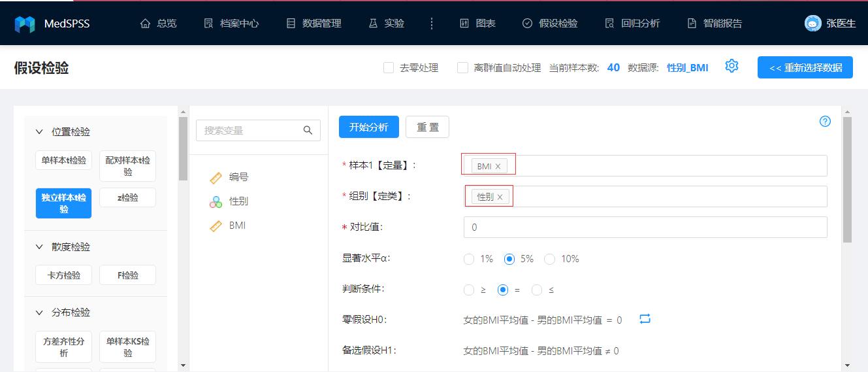The height and width of the screenshot is (372, 868).
Task: Swap the hypothesis order with the exchange icon
Action: click(x=645, y=319)
